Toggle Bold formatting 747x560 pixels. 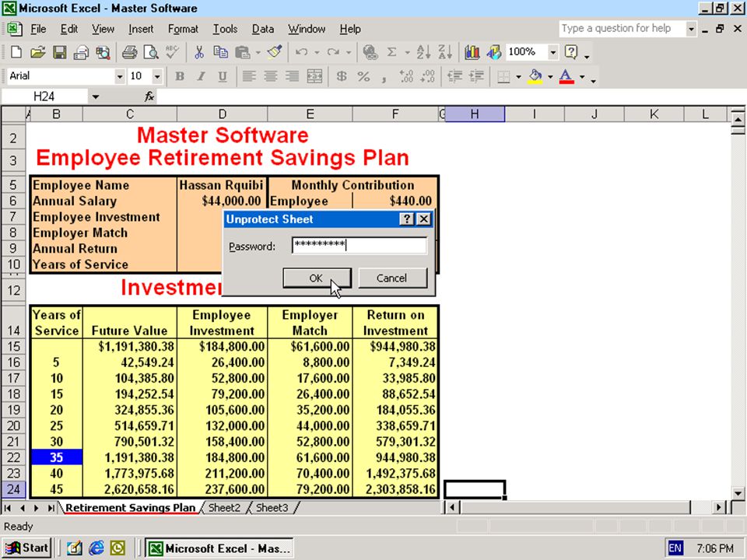pyautogui.click(x=180, y=76)
